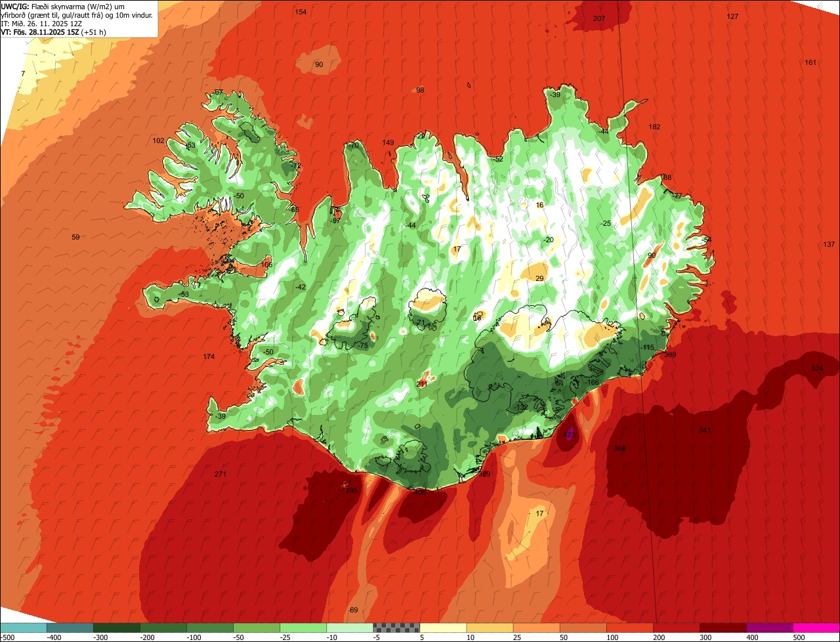This screenshot has height=642, width=840.
Task: Click the map value '-71' near the glacier
Action: click(x=420, y=322)
